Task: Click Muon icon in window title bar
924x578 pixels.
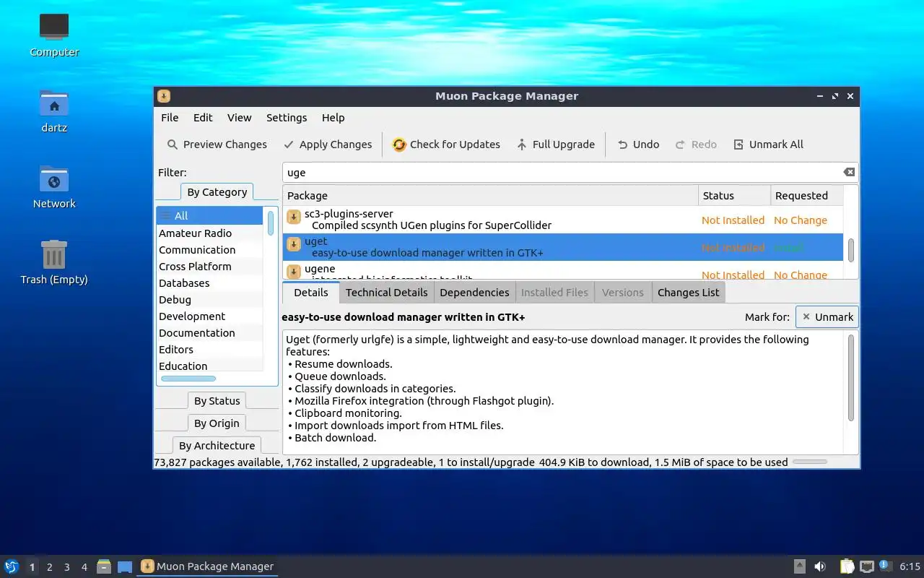Action: 164,96
